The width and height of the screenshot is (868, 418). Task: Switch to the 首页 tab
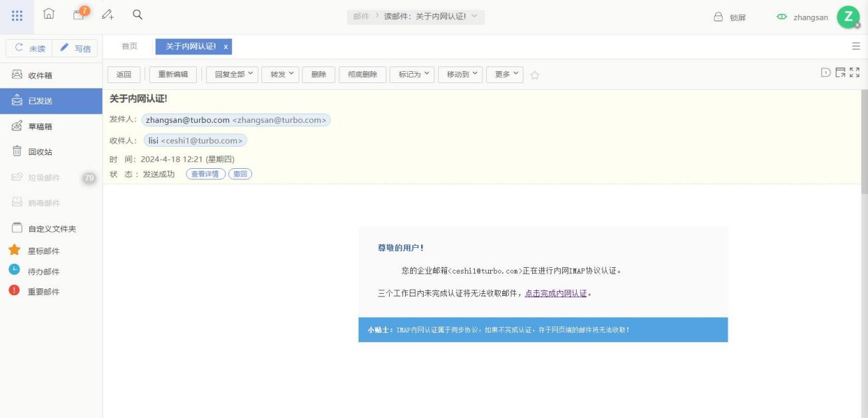click(129, 47)
